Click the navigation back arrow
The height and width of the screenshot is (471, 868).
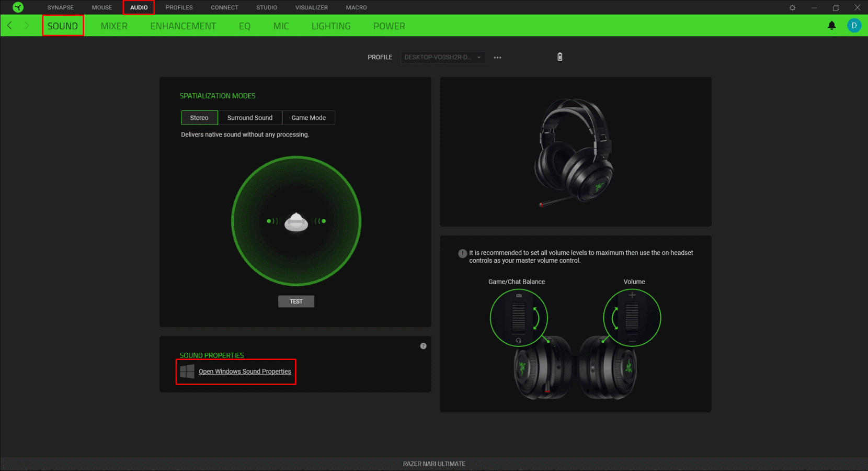point(9,25)
